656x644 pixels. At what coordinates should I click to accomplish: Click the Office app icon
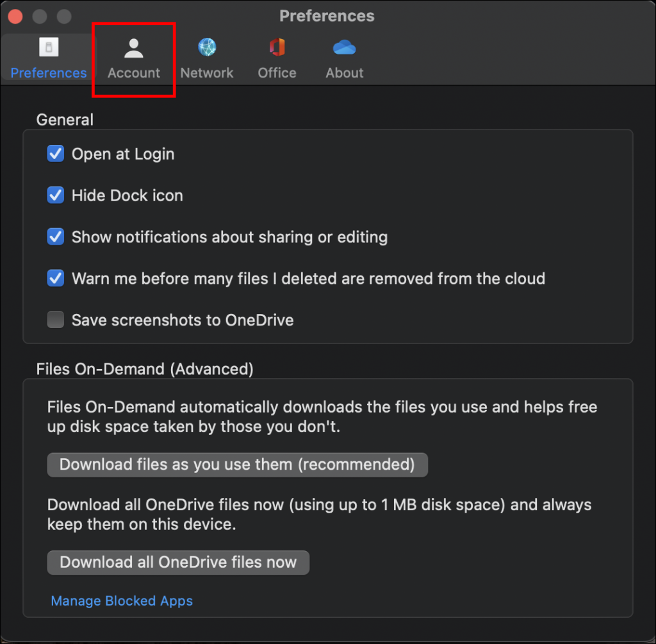(276, 47)
